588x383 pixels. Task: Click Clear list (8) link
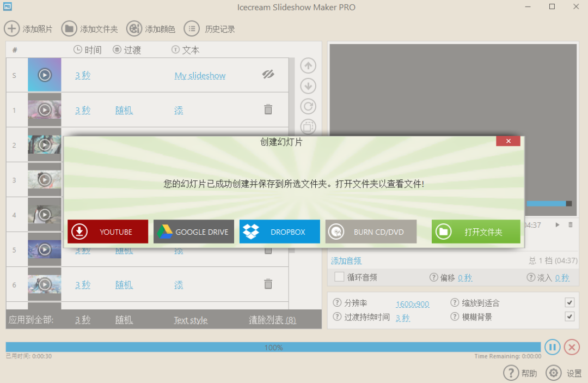coord(272,320)
